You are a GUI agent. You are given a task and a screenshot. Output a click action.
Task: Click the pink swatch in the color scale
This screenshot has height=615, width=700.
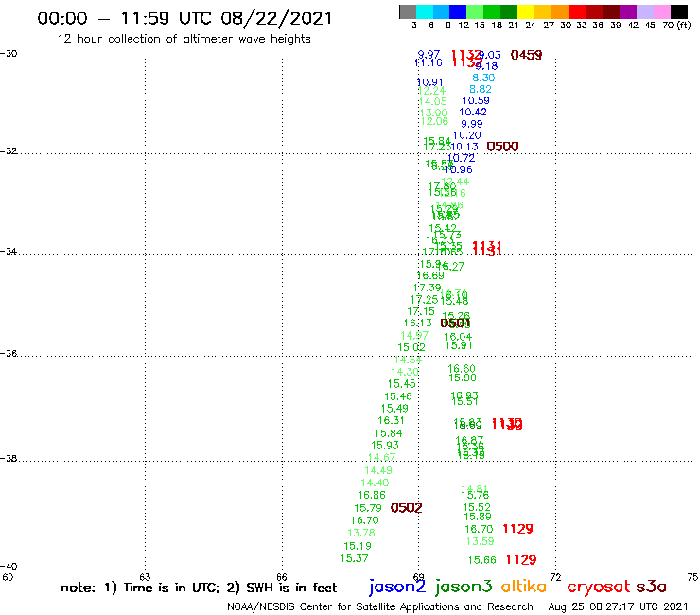pos(661,11)
